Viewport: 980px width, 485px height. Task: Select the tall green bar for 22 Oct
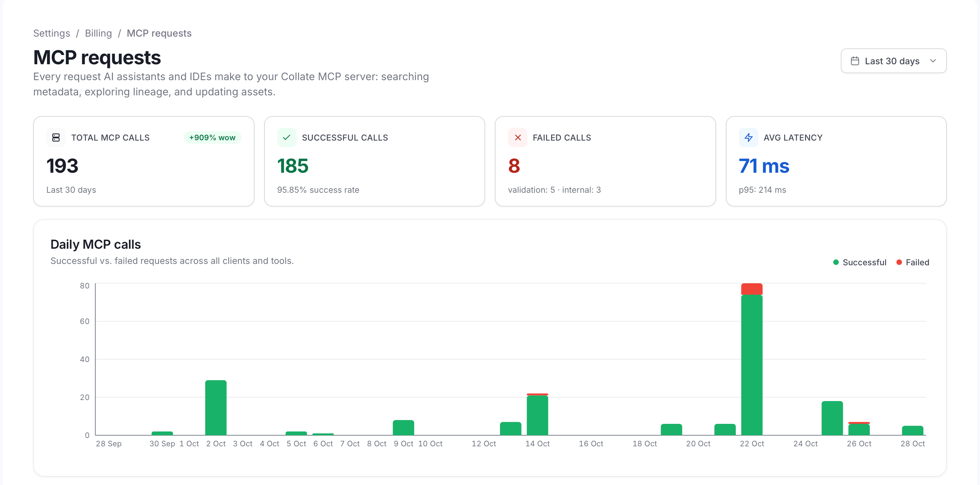[752, 365]
